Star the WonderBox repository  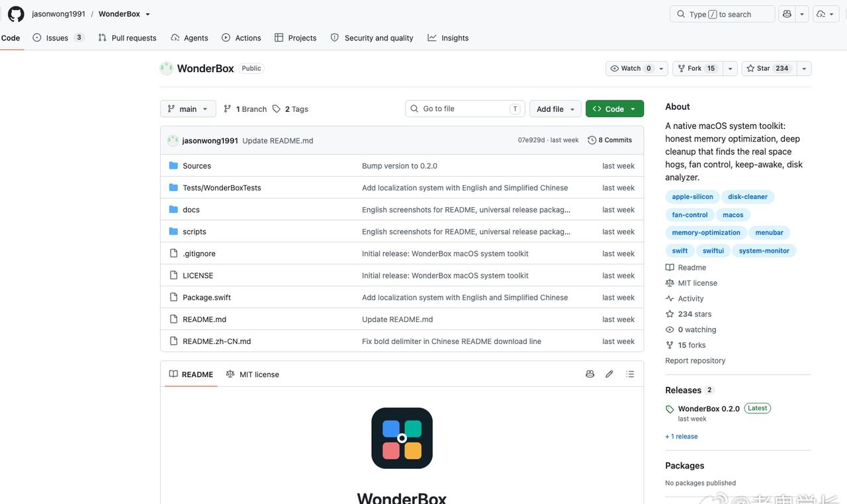pyautogui.click(x=769, y=69)
